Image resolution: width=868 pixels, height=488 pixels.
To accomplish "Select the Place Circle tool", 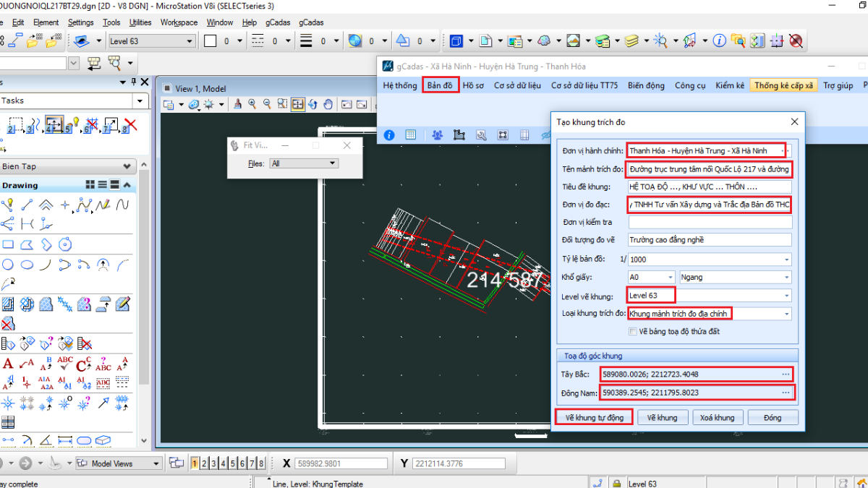I will point(8,265).
